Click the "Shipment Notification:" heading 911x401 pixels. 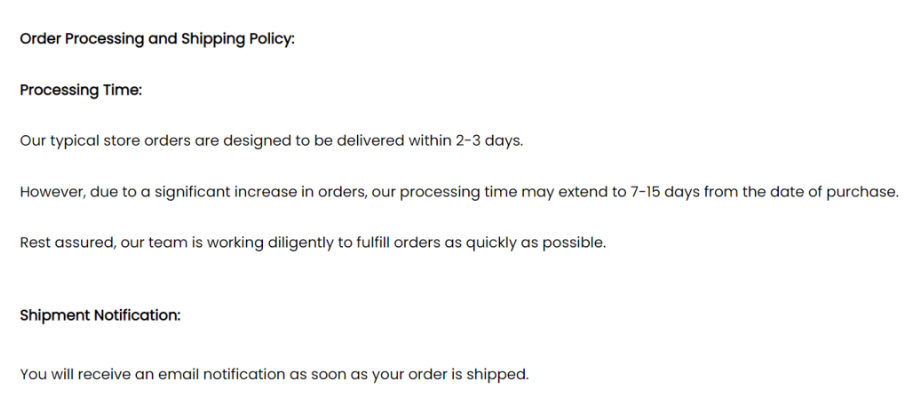pyautogui.click(x=100, y=315)
